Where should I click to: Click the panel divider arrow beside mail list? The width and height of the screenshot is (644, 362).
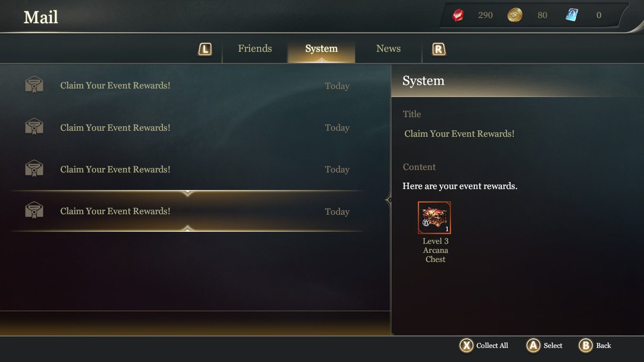click(388, 200)
